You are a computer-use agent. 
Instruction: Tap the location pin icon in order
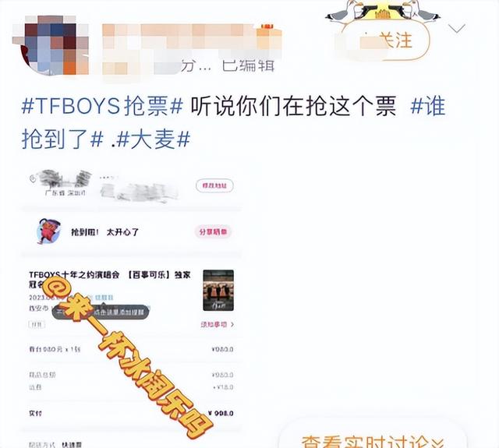[x=33, y=179]
